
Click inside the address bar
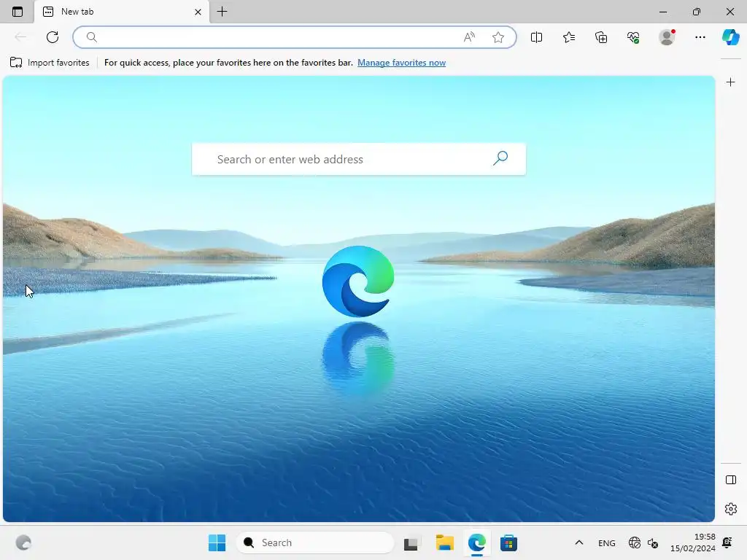coord(295,37)
